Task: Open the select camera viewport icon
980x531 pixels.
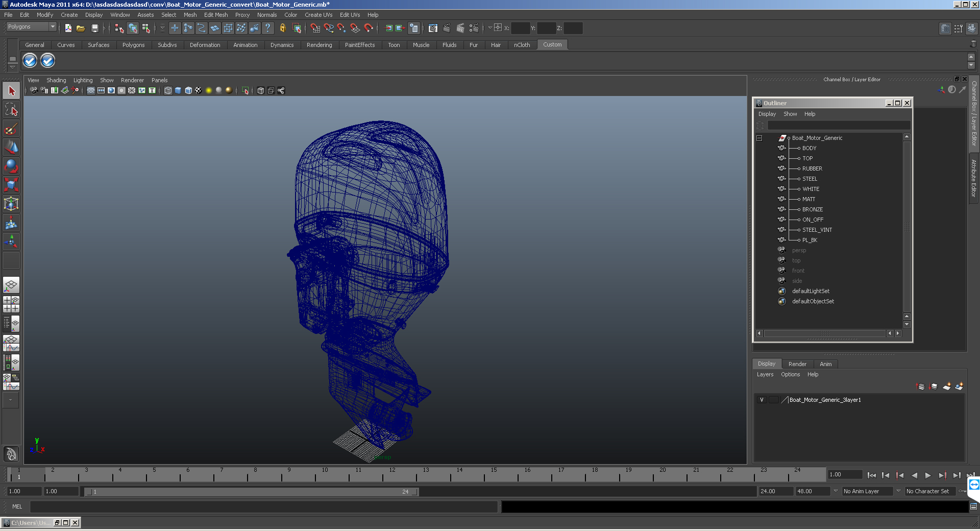Action: coord(33,90)
